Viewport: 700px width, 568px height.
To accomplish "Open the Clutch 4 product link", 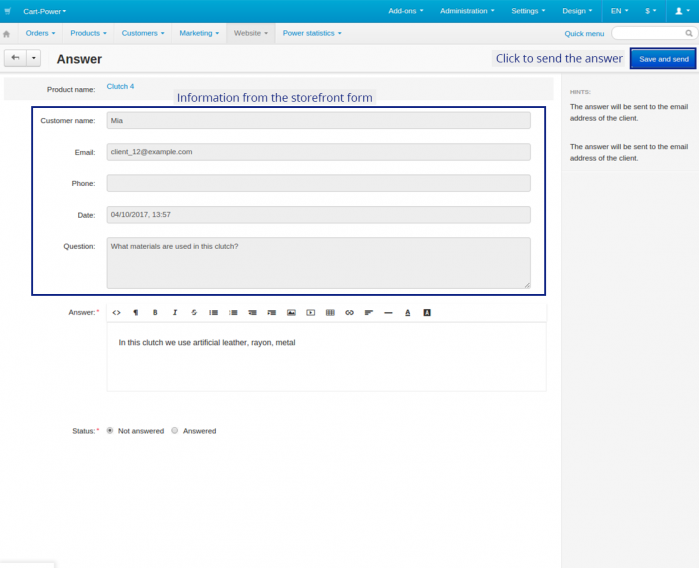I will coord(120,86).
